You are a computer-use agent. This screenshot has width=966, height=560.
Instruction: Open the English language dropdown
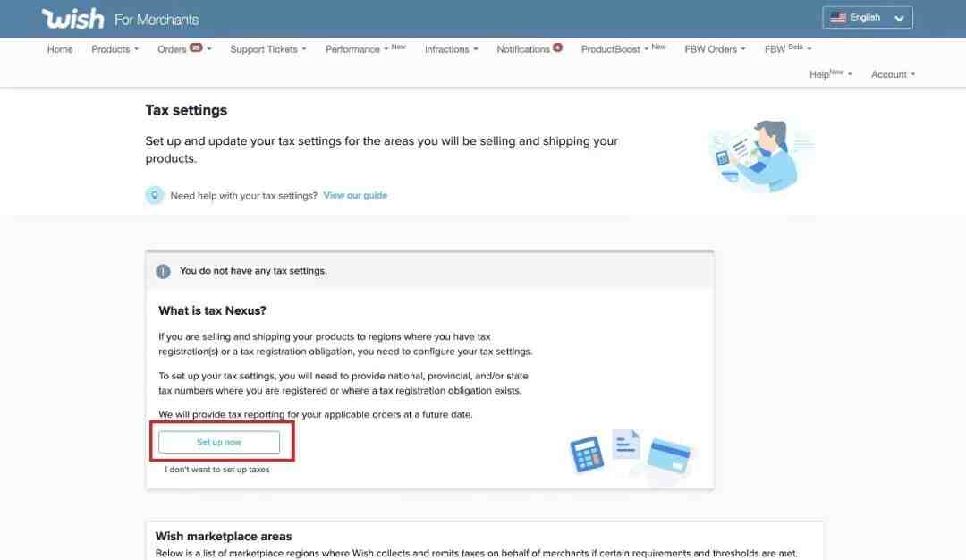(867, 17)
